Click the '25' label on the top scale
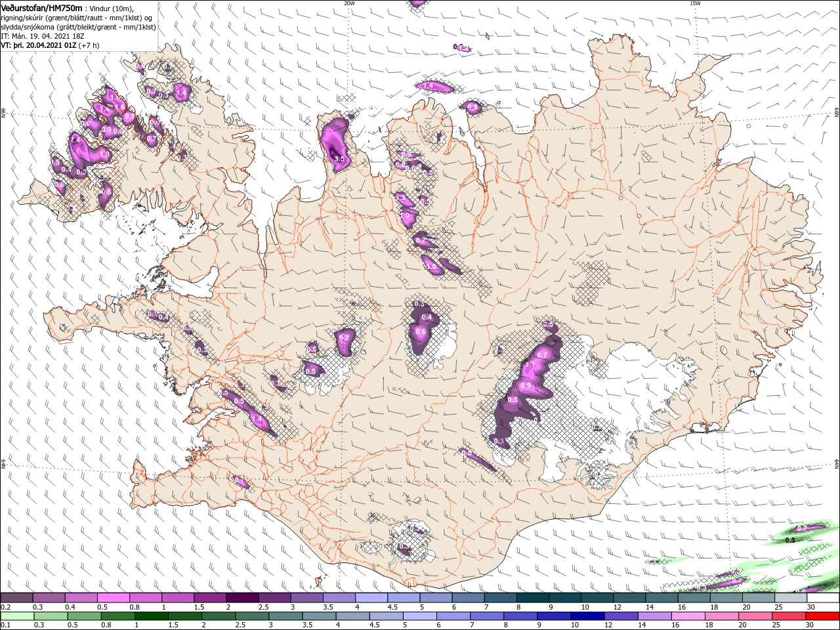The height and width of the screenshot is (630, 840). (778, 607)
